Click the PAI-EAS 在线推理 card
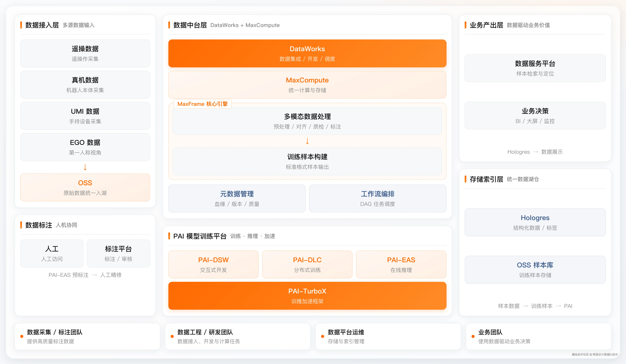 click(x=401, y=264)
